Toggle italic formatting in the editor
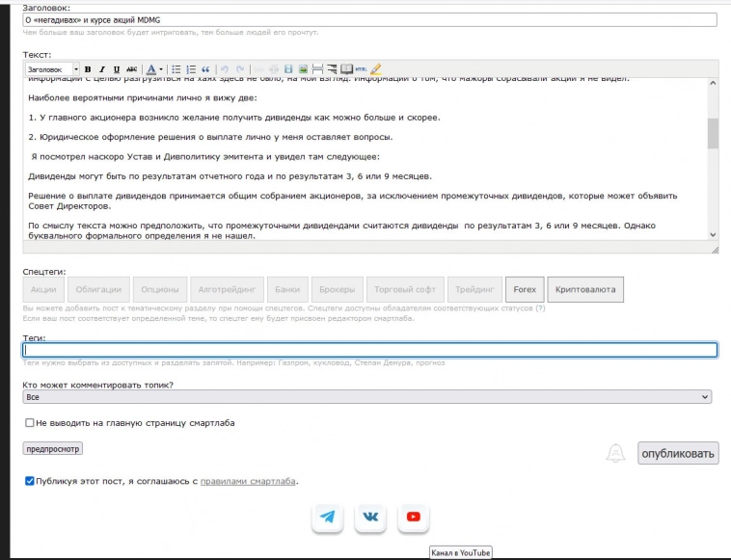 pyautogui.click(x=102, y=69)
